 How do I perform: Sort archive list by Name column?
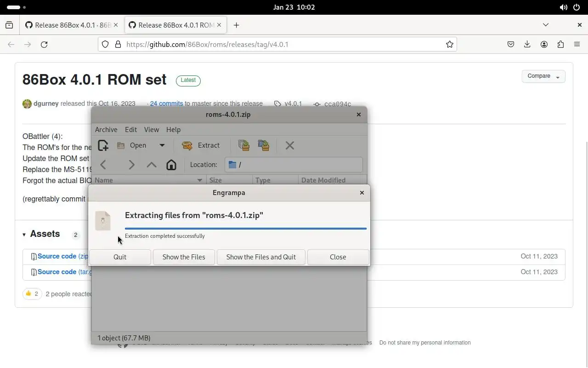point(149,180)
